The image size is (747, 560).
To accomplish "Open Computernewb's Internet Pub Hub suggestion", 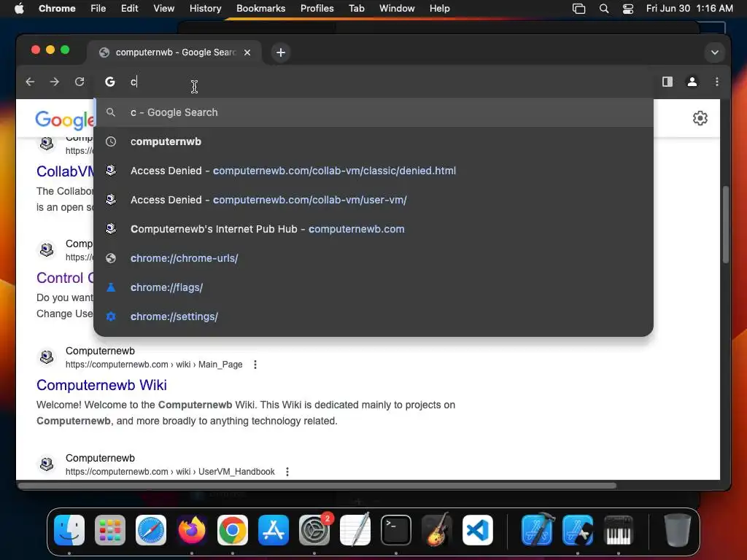I will [x=373, y=229].
